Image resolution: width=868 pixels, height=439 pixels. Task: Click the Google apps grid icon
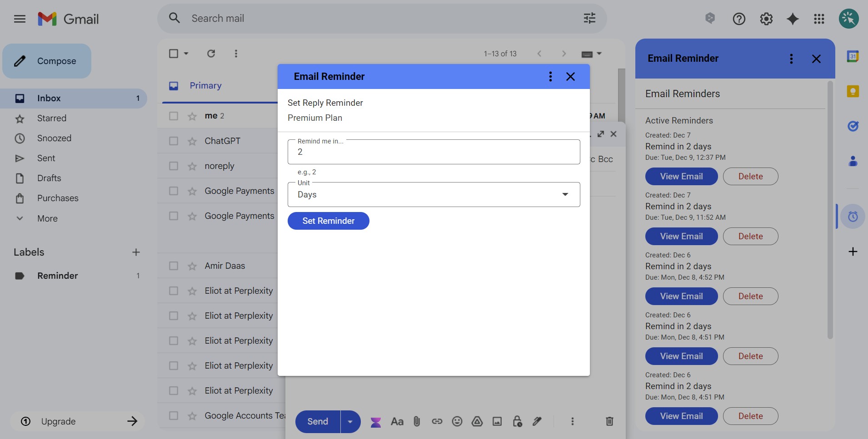click(819, 19)
